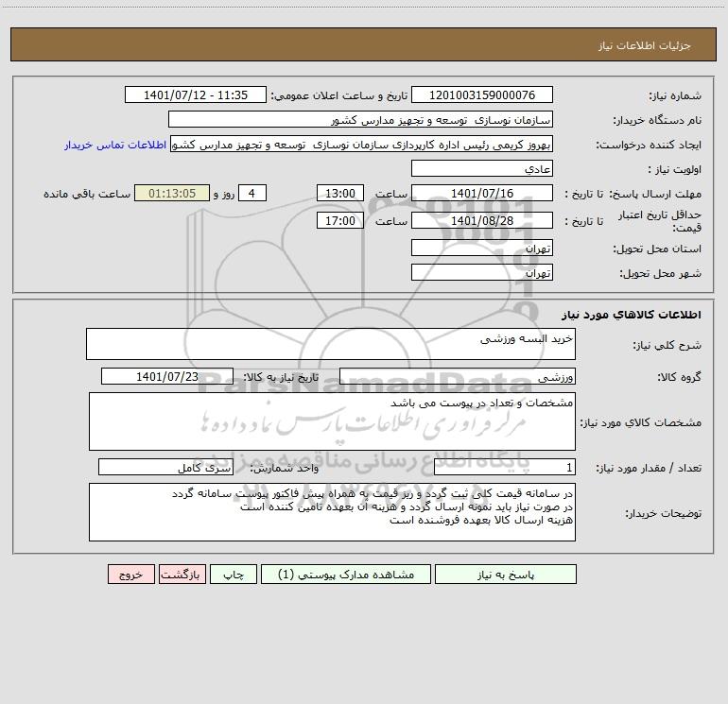Viewport: 728px width, 704px height.
Task: Click the validity time field 17:00
Action: (339, 220)
